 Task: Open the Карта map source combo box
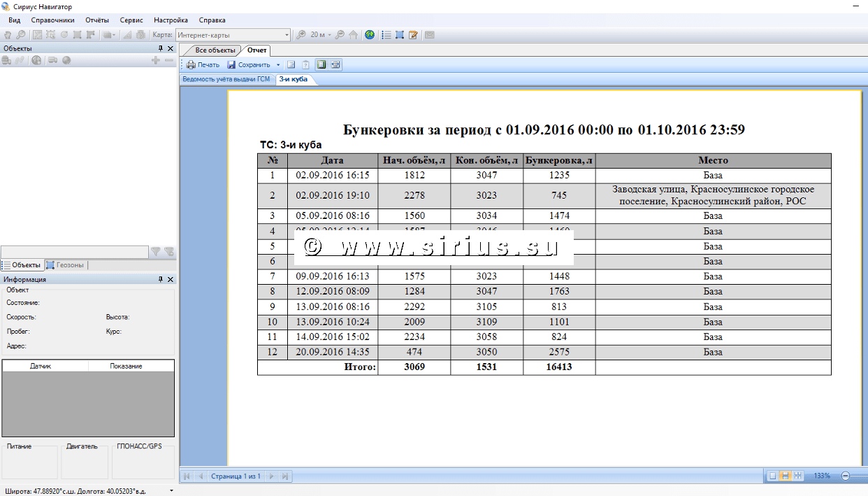pyautogui.click(x=233, y=35)
